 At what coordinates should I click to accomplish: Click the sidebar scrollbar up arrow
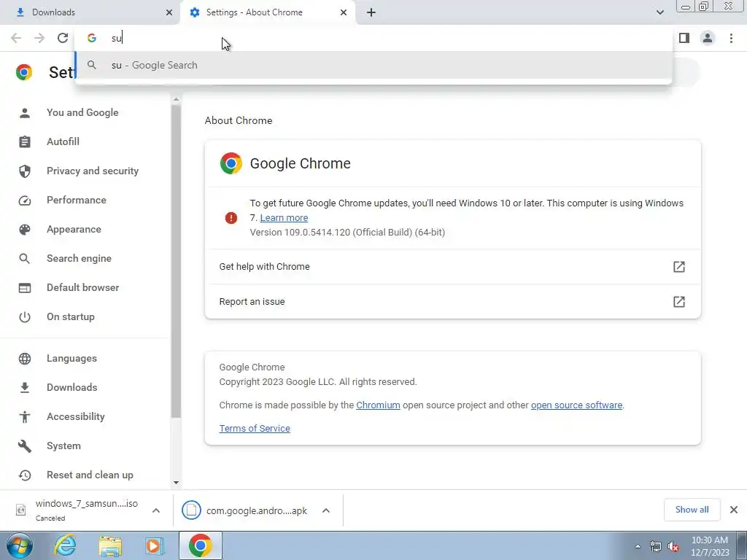click(x=176, y=99)
